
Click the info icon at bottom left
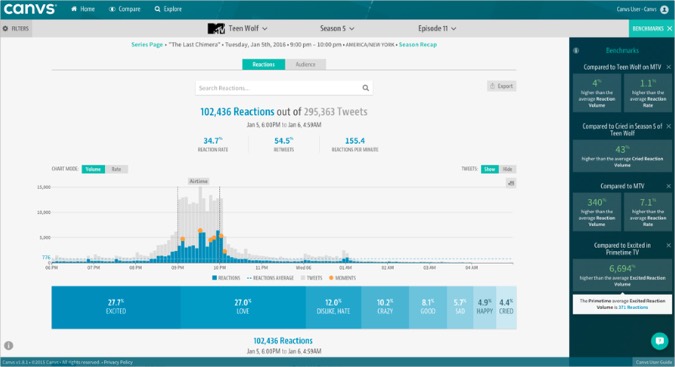tap(8, 345)
